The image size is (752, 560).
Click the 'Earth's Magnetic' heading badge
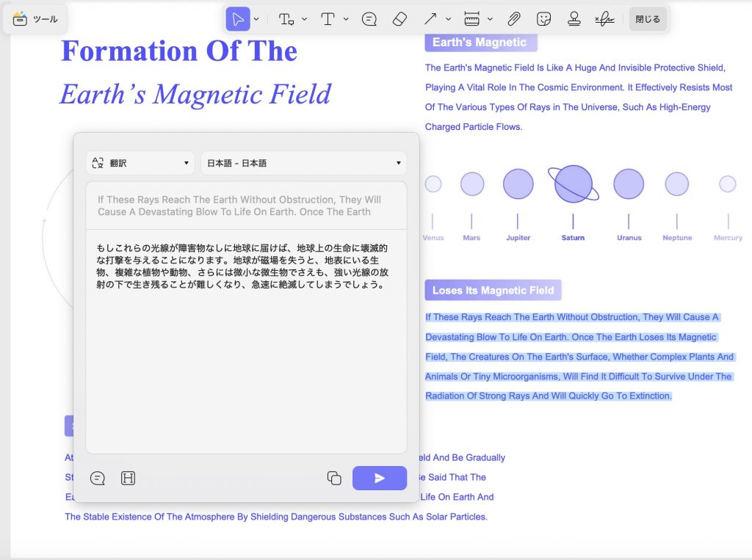(480, 42)
